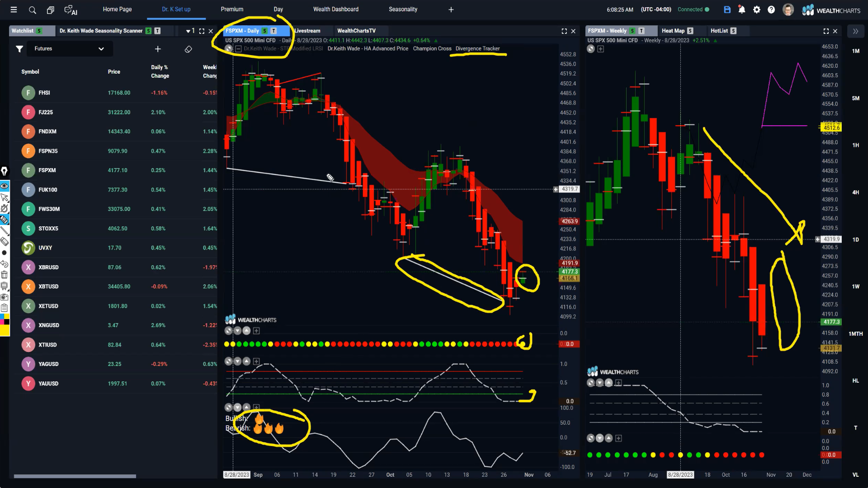The image size is (868, 488).
Task: Open notifications bell
Action: pos(741,9)
